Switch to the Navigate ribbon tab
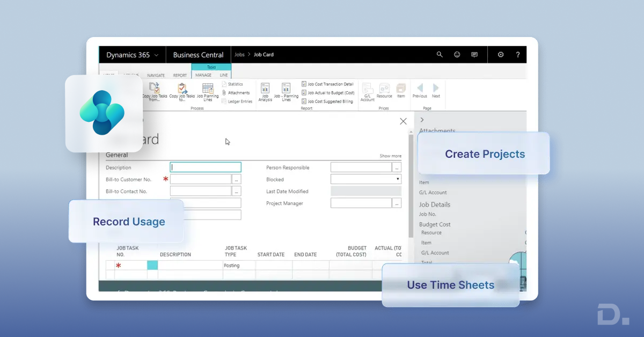Image resolution: width=644 pixels, height=337 pixels. click(156, 75)
